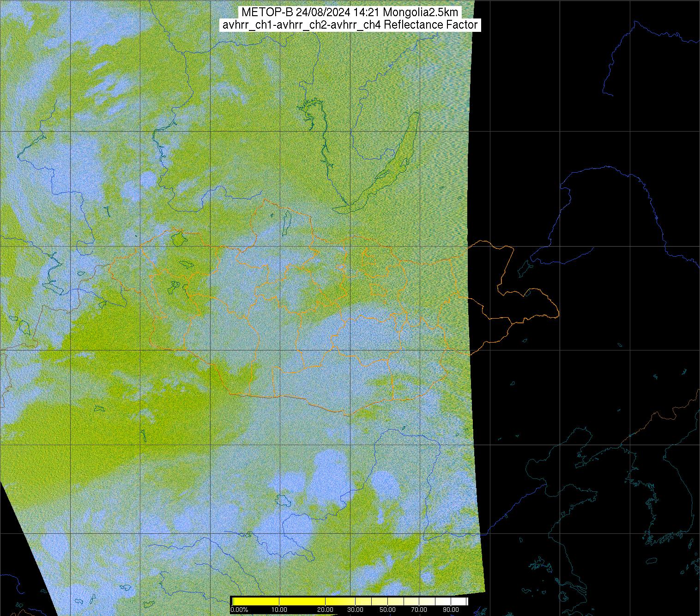Click the '90.00' colorbar label
Image resolution: width=700 pixels, height=616 pixels.
[452, 610]
